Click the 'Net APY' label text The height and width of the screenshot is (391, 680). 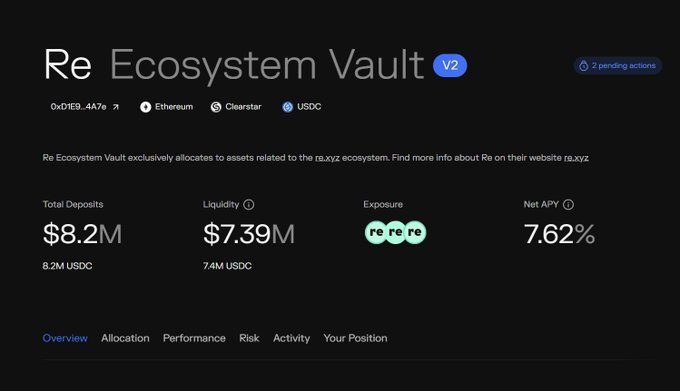click(541, 205)
